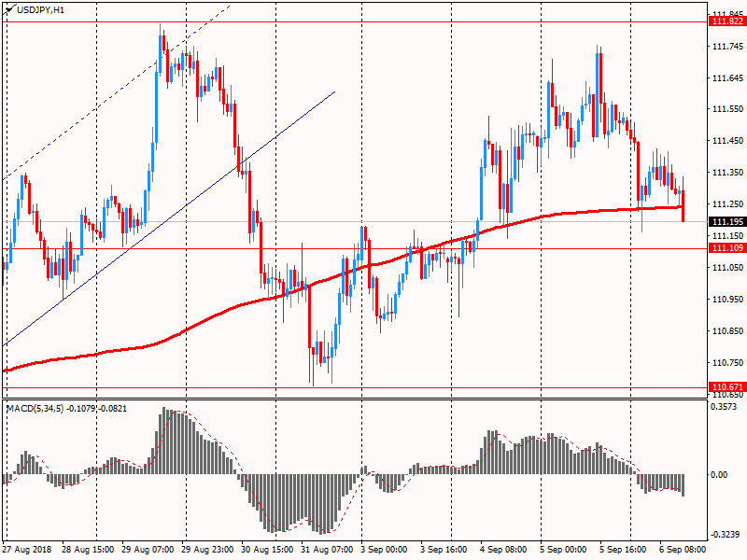Click the USDJPY,H1 symbol label
The width and height of the screenshot is (747, 560).
coord(40,9)
